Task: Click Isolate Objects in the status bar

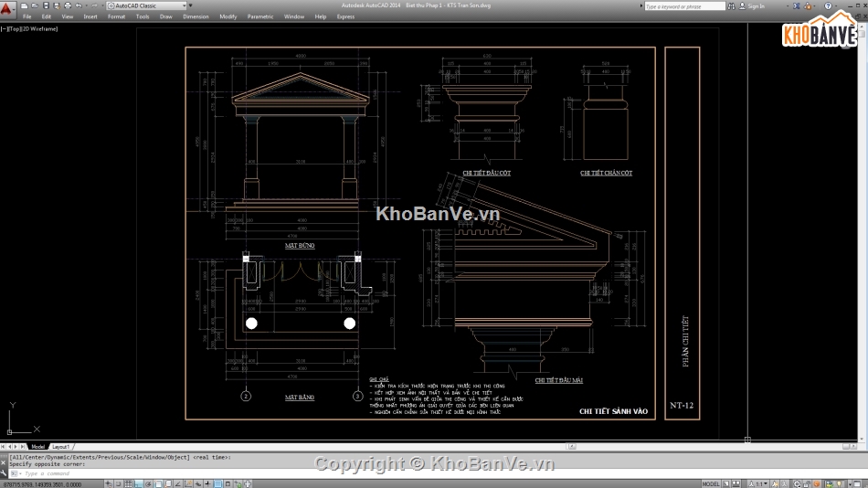Action: coord(839,483)
